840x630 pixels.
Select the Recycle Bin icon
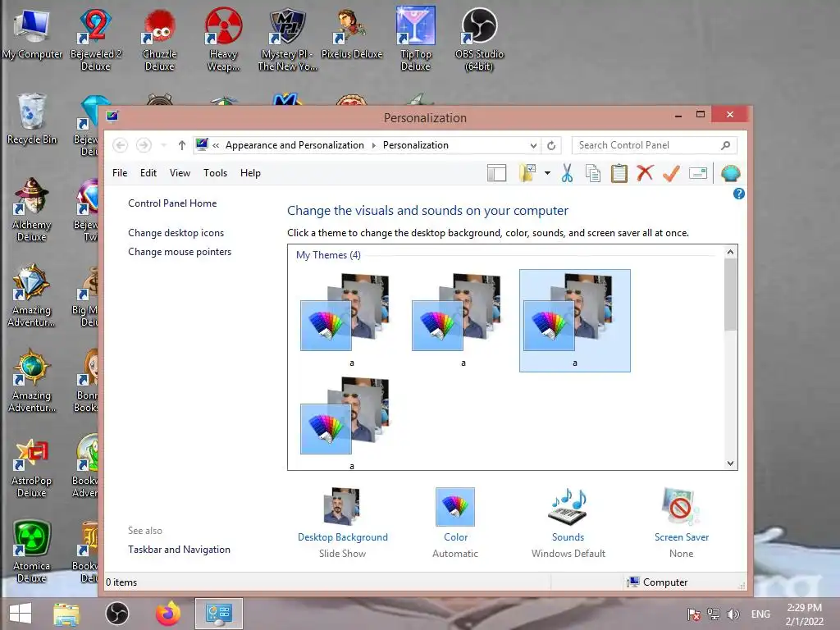click(32, 119)
